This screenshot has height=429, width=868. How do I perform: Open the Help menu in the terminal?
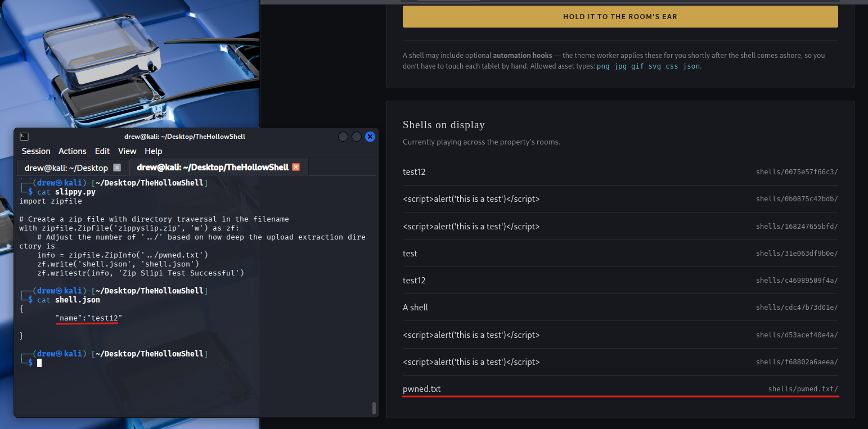pyautogui.click(x=154, y=151)
